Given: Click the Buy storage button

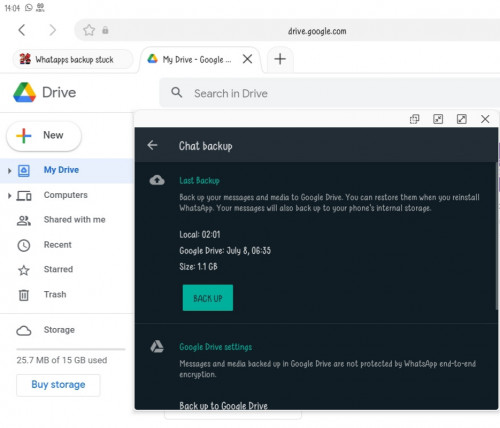Looking at the screenshot, I should coord(58,385).
